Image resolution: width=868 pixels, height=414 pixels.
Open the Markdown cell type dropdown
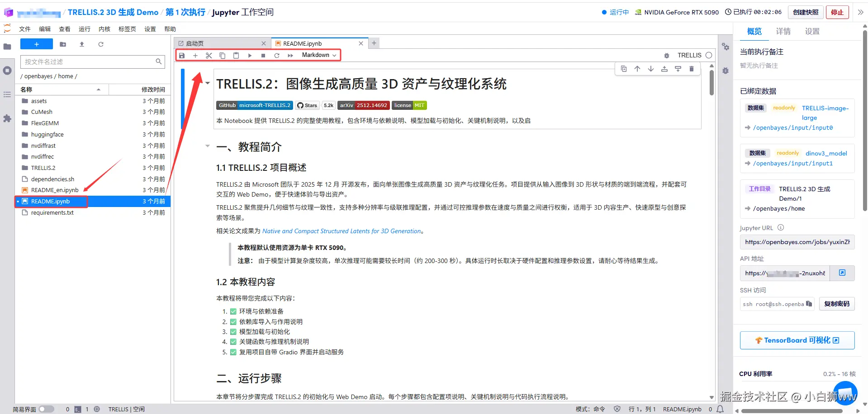[x=319, y=55]
